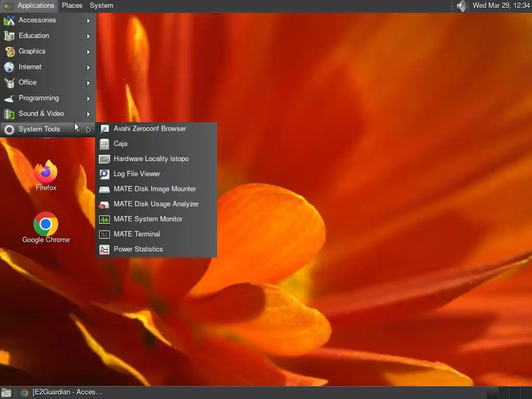The image size is (532, 399).
Task: Click the Education category icon
Action: point(9,36)
